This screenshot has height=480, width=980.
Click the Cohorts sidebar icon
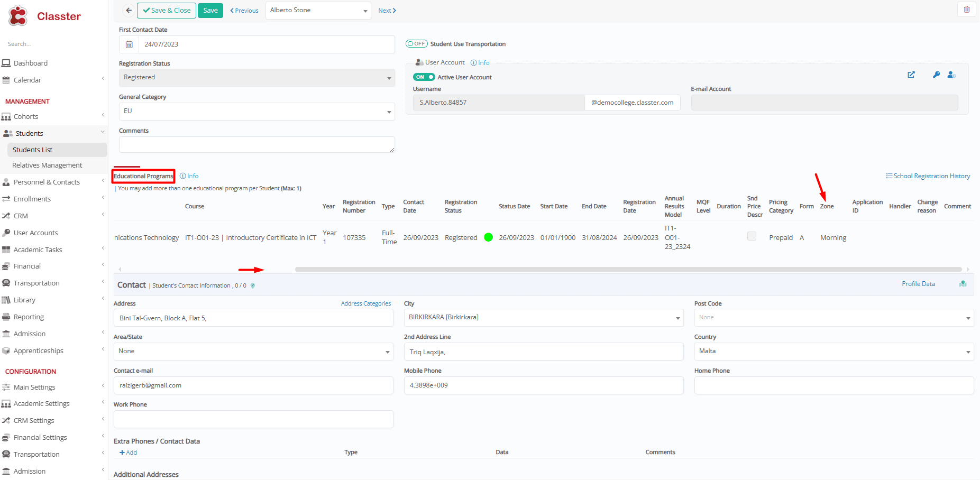[x=6, y=117]
